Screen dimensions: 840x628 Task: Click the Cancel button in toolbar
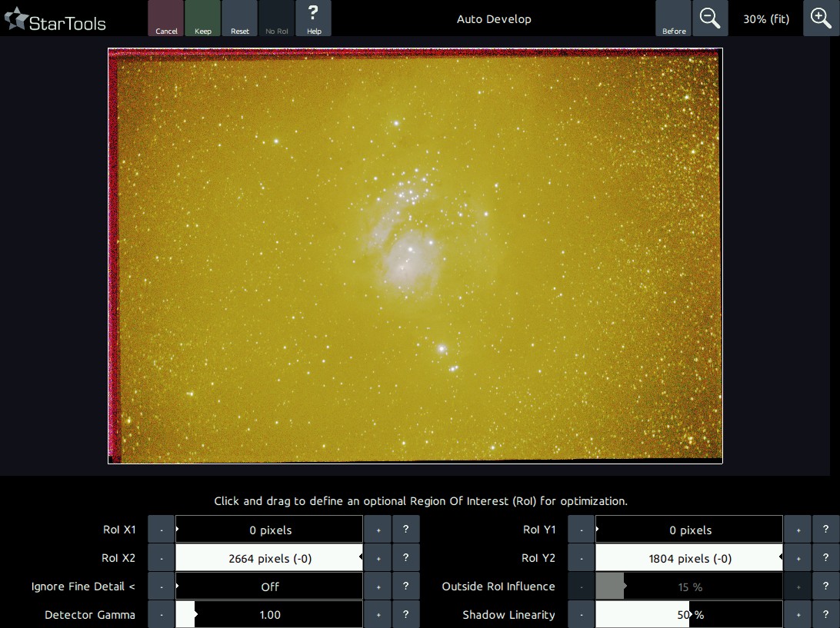(x=166, y=18)
